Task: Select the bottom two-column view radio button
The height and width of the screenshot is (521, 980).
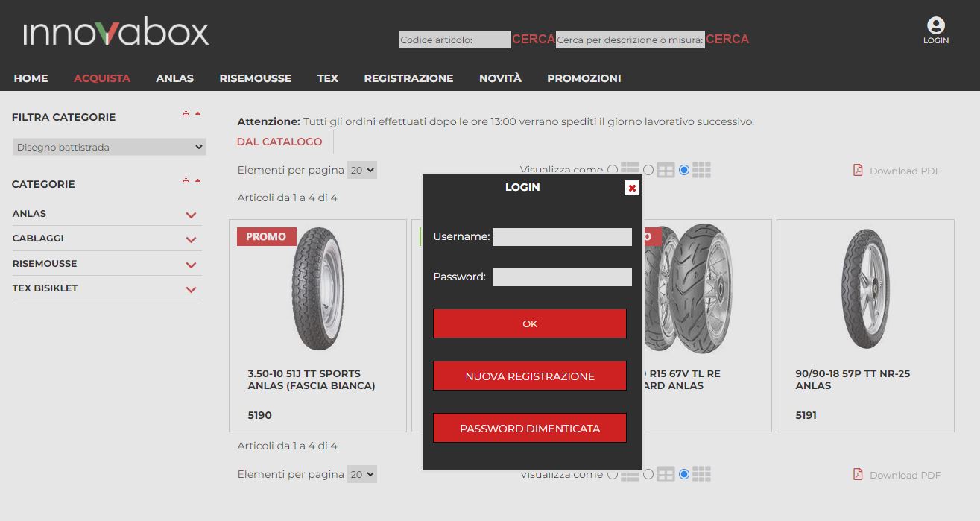Action: pyautogui.click(x=648, y=474)
